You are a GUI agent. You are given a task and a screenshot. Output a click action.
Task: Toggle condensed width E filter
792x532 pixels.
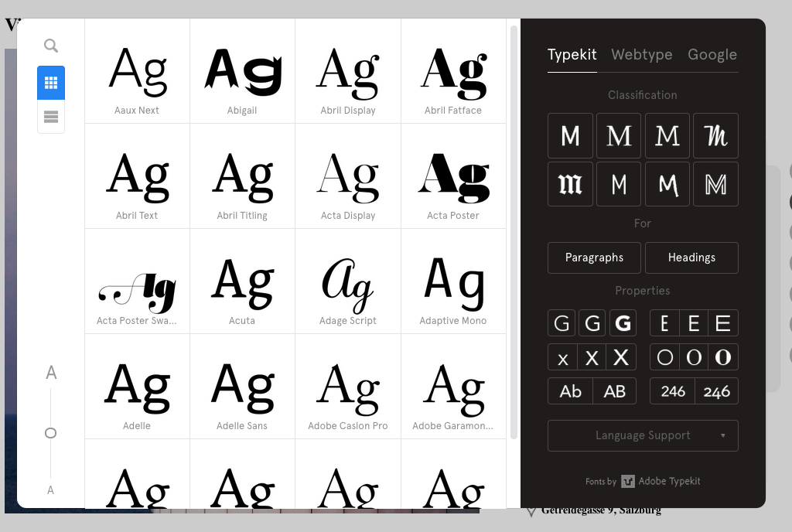coord(664,323)
